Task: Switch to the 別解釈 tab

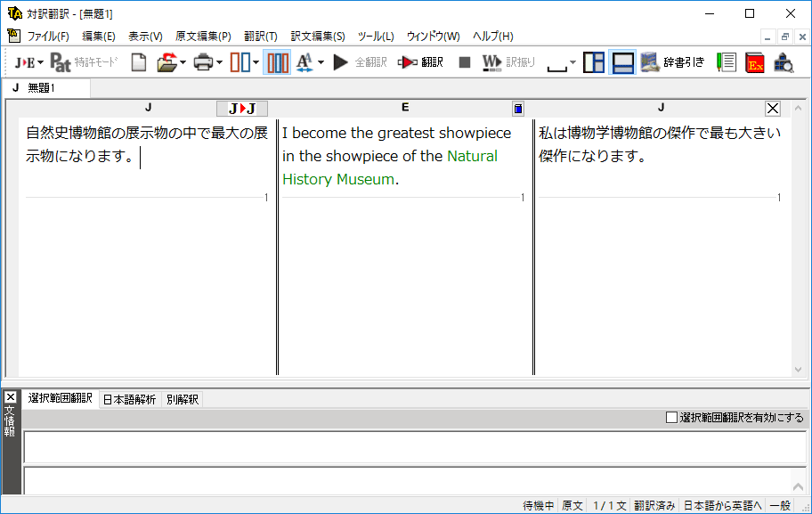Action: point(183,399)
